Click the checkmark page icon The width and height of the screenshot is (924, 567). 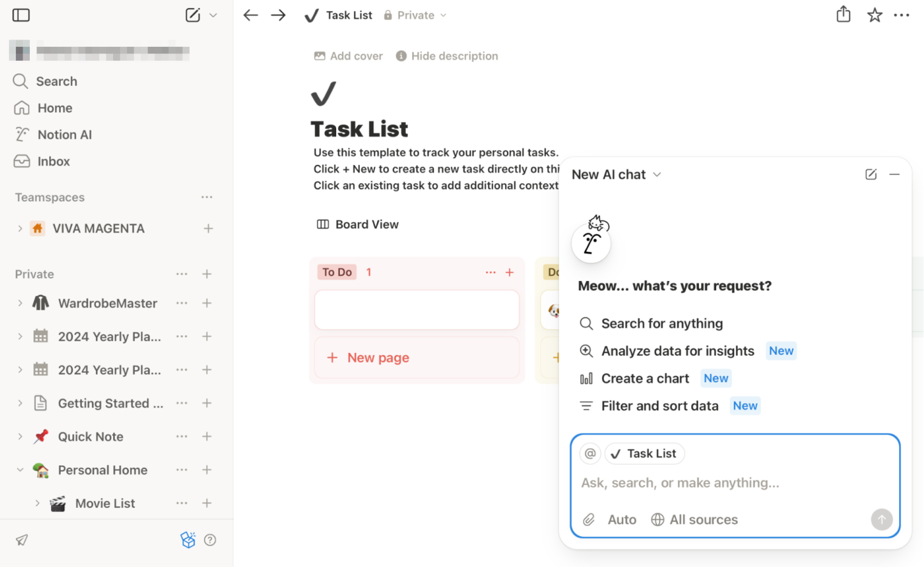click(323, 94)
